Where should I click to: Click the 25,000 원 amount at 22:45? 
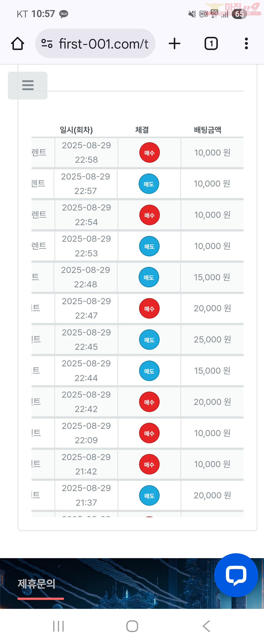tap(212, 340)
